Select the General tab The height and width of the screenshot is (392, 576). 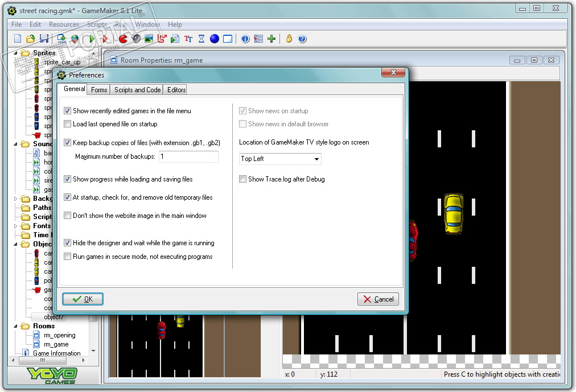click(x=74, y=89)
